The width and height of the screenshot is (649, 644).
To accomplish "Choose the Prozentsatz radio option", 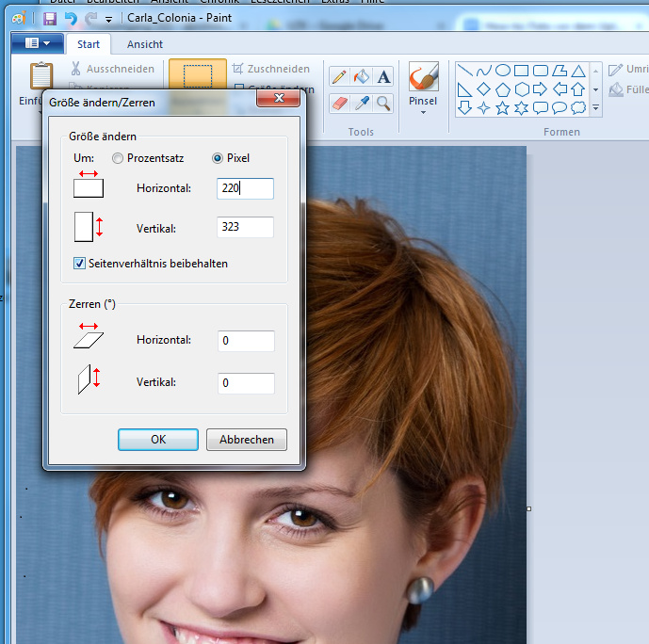I will coord(118,158).
